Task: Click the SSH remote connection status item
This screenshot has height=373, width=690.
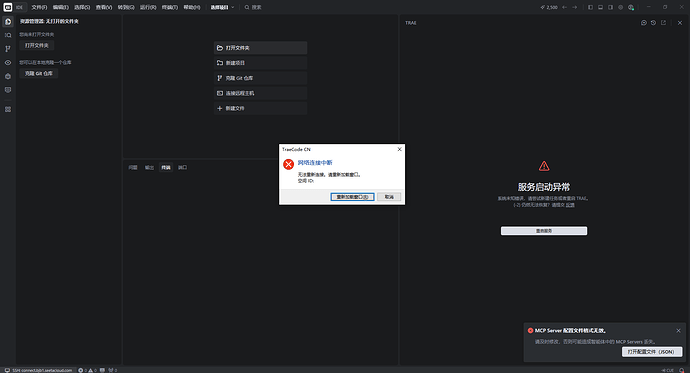Action: (38, 370)
